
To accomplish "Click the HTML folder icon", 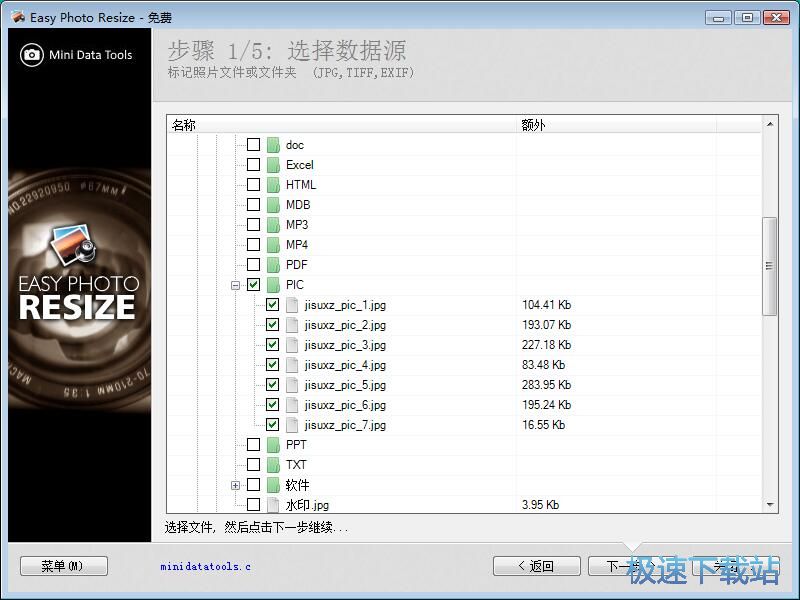I will click(273, 185).
